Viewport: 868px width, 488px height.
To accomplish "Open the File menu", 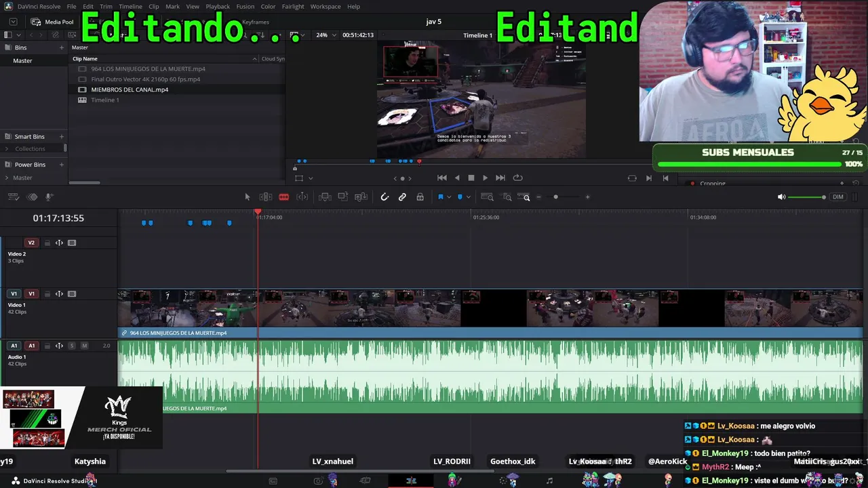I will (71, 7).
